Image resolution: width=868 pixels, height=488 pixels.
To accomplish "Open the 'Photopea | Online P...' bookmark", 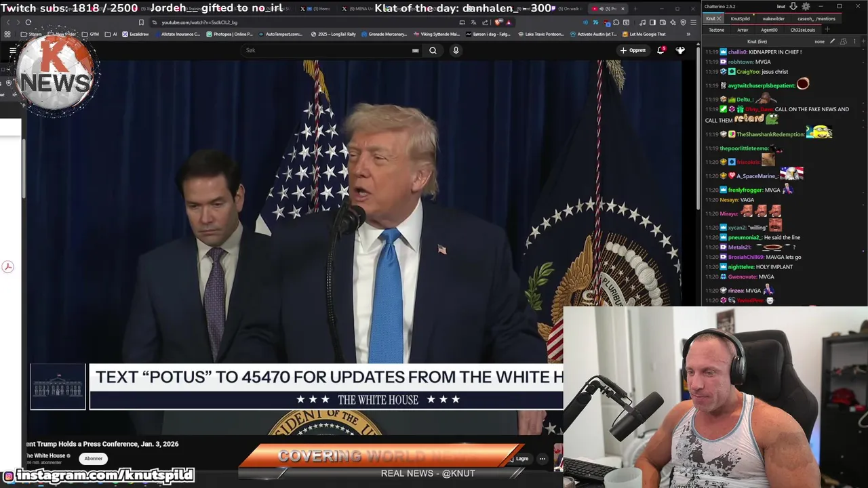I will point(230,34).
